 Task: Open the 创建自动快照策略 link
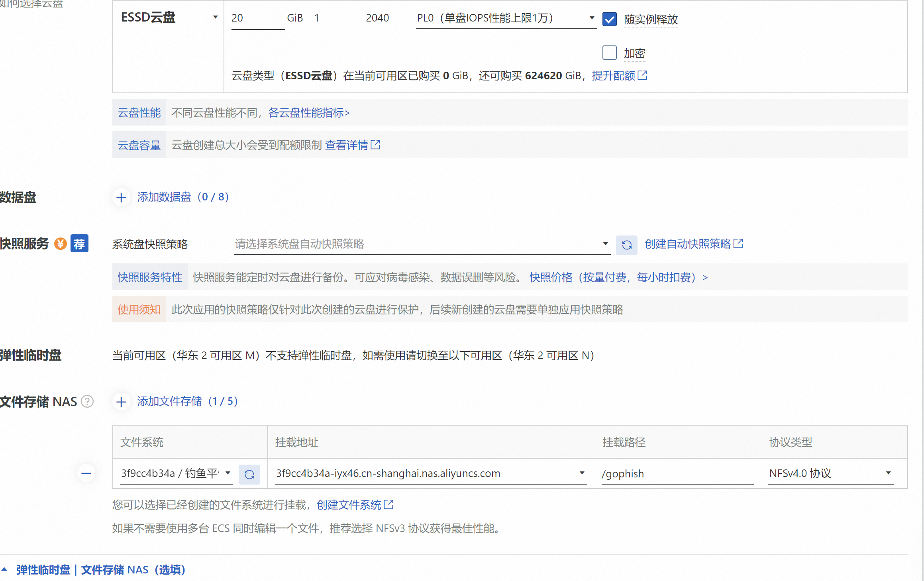pos(687,244)
